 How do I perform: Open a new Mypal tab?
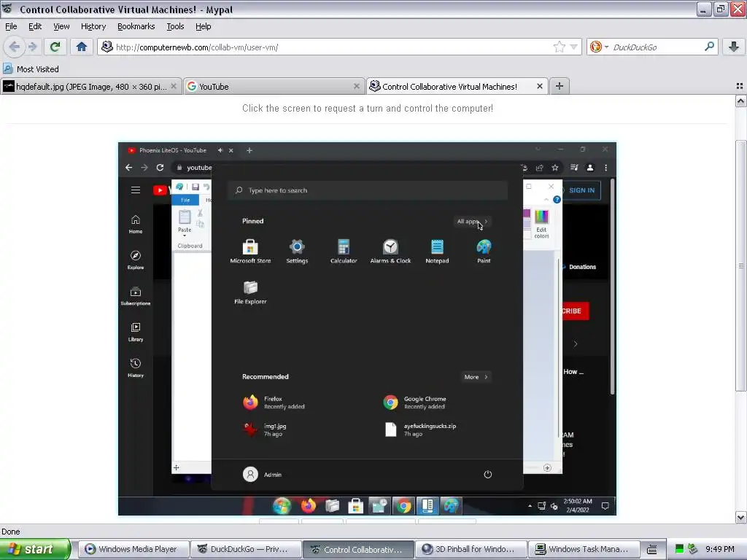(560, 86)
